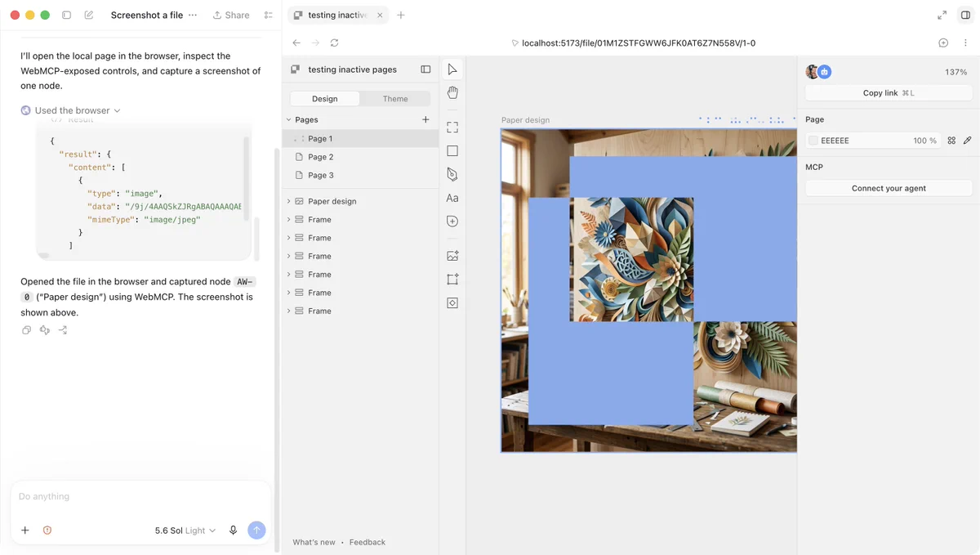Viewport: 980px width, 555px height.
Task: Toggle the chat app sidebar icon
Action: (67, 15)
